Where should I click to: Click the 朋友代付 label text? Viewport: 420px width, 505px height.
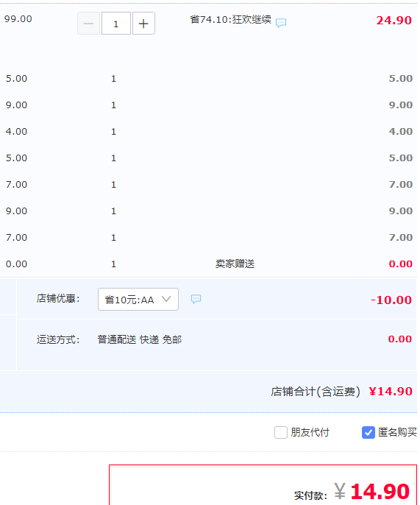[x=310, y=432]
